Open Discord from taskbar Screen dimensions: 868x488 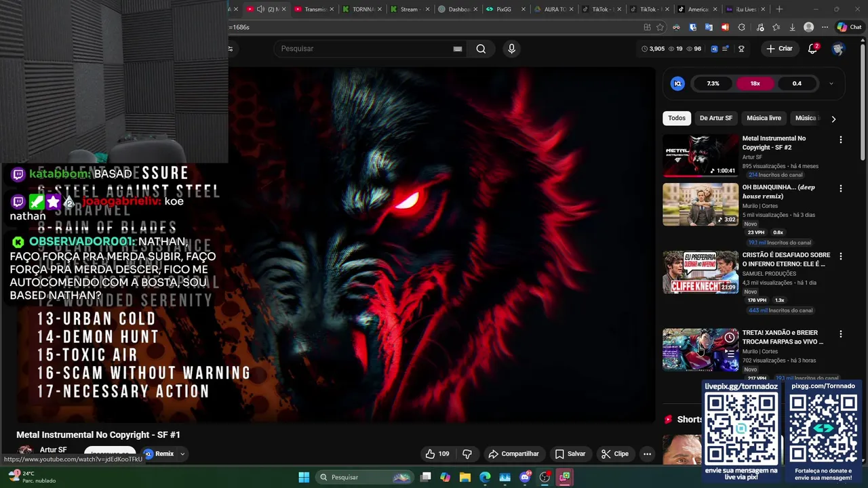point(525,477)
